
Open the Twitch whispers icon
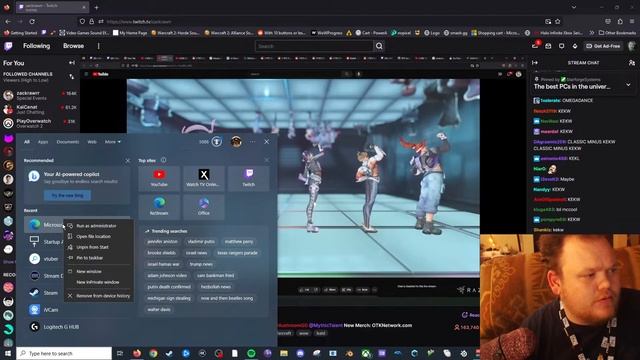562,46
